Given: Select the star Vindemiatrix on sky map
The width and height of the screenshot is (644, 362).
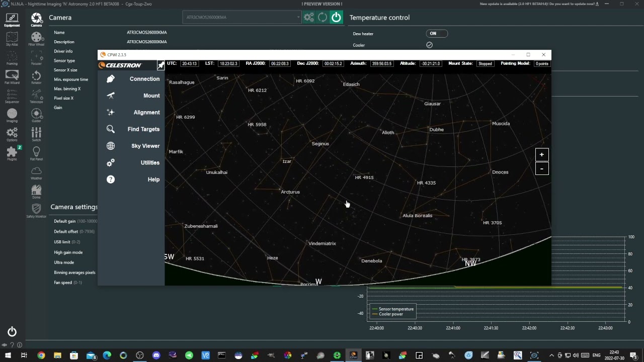Looking at the screenshot, I should 322,243.
